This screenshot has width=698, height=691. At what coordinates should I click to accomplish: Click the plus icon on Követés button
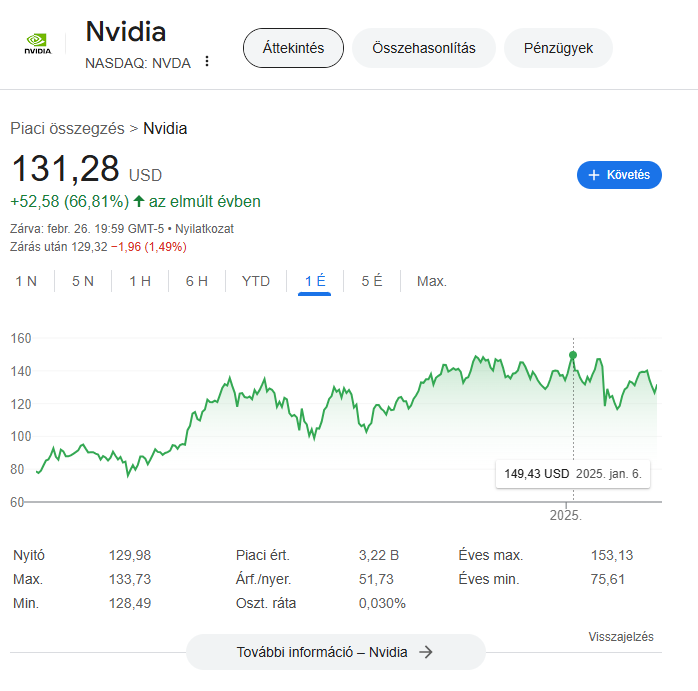coord(593,175)
